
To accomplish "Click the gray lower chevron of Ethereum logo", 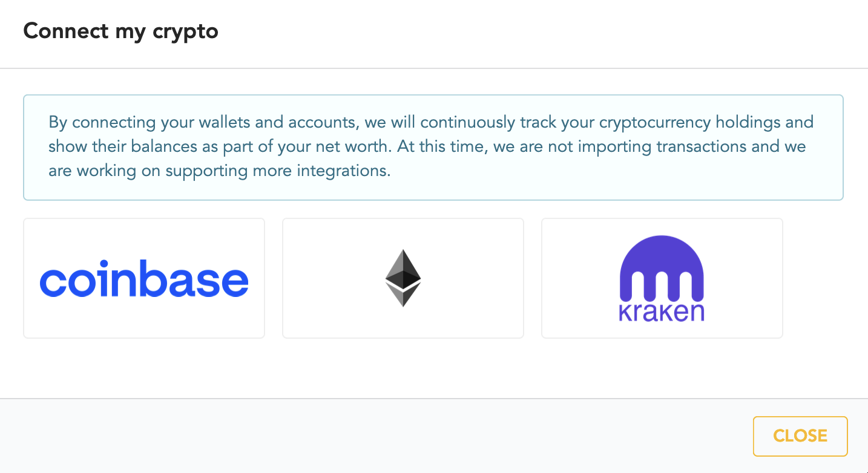I will click(403, 296).
